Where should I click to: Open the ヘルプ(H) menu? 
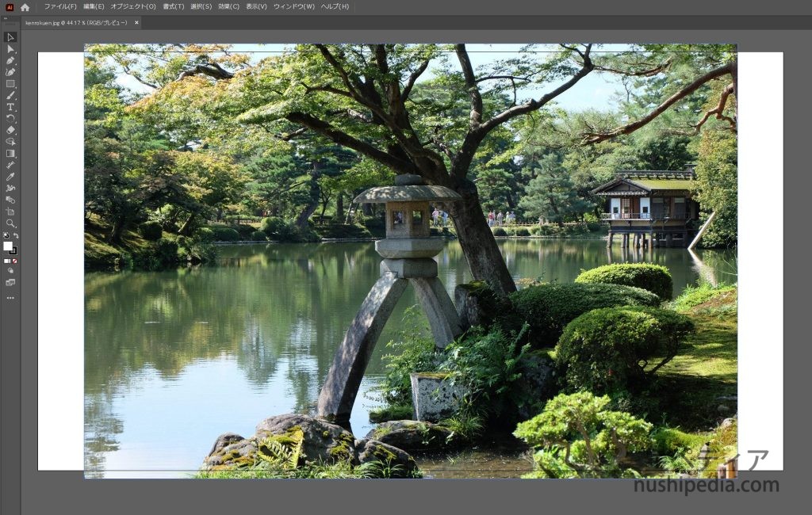335,6
